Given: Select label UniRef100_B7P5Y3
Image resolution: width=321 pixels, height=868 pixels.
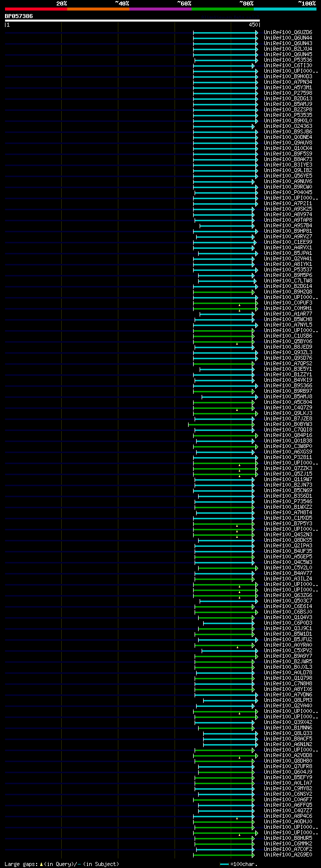Looking at the screenshot, I should click(x=288, y=524).
